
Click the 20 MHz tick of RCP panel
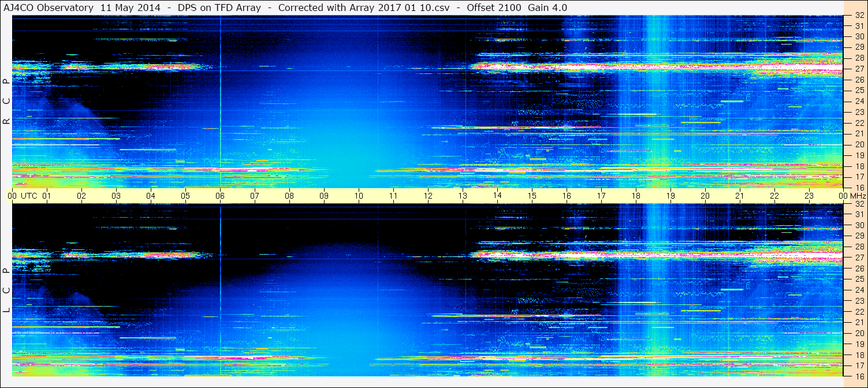click(x=859, y=144)
